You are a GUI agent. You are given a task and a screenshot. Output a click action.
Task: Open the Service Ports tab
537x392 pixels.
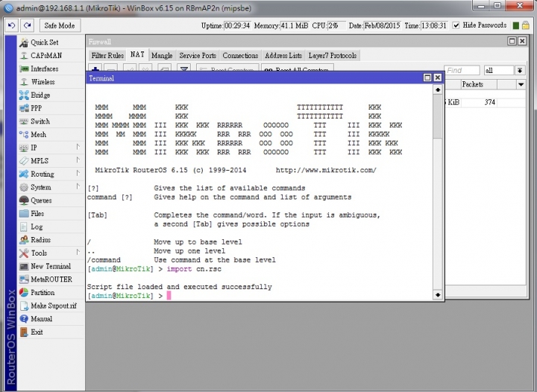point(198,55)
